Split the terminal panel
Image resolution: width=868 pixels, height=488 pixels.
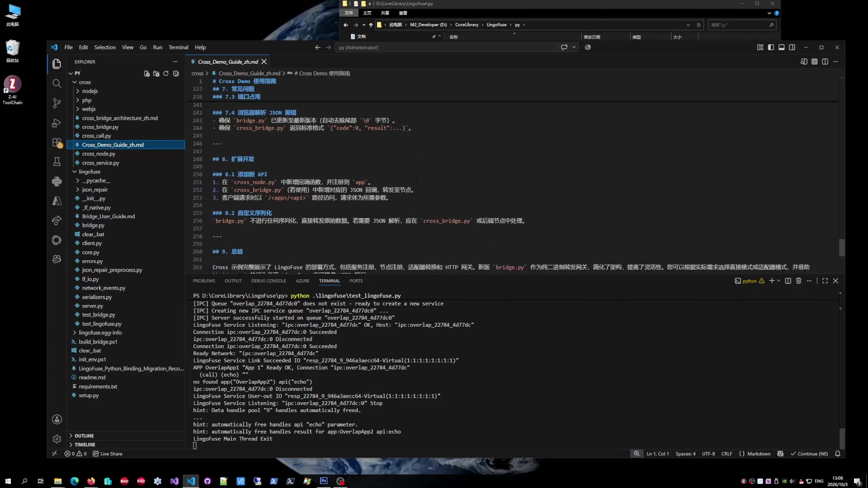pos(788,281)
